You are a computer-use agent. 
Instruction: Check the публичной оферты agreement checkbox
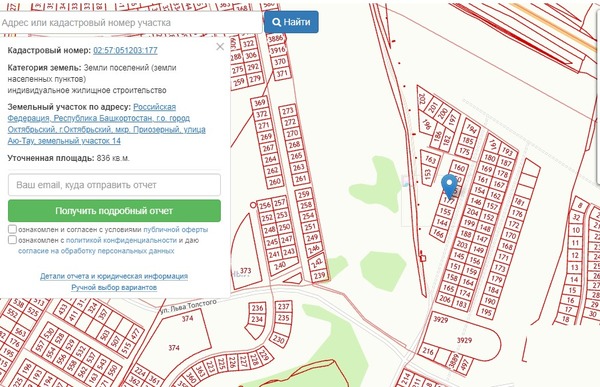tap(12, 229)
